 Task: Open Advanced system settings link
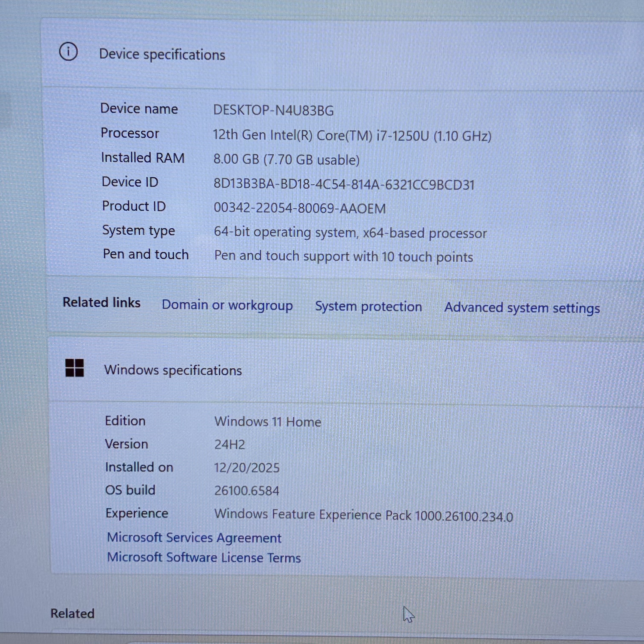[x=522, y=308]
